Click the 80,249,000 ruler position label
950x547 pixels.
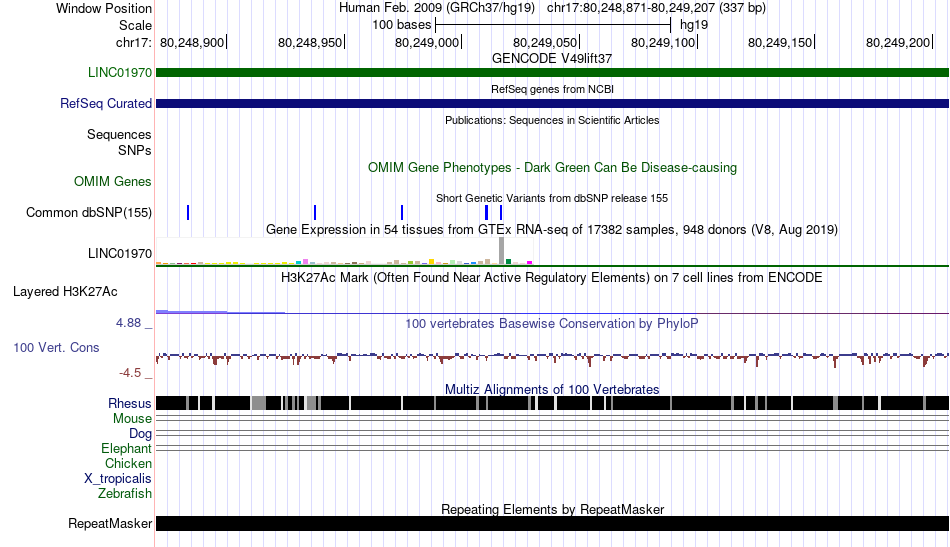[427, 42]
